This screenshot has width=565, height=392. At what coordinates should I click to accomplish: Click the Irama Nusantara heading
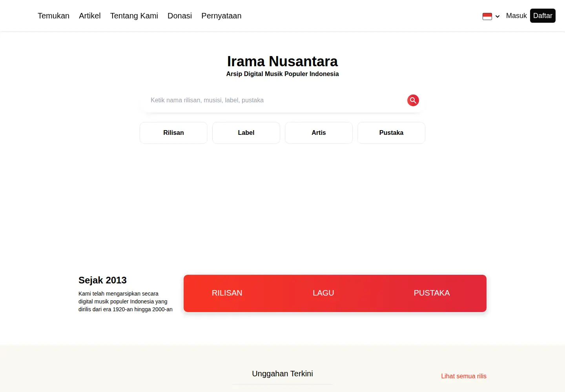click(x=282, y=62)
